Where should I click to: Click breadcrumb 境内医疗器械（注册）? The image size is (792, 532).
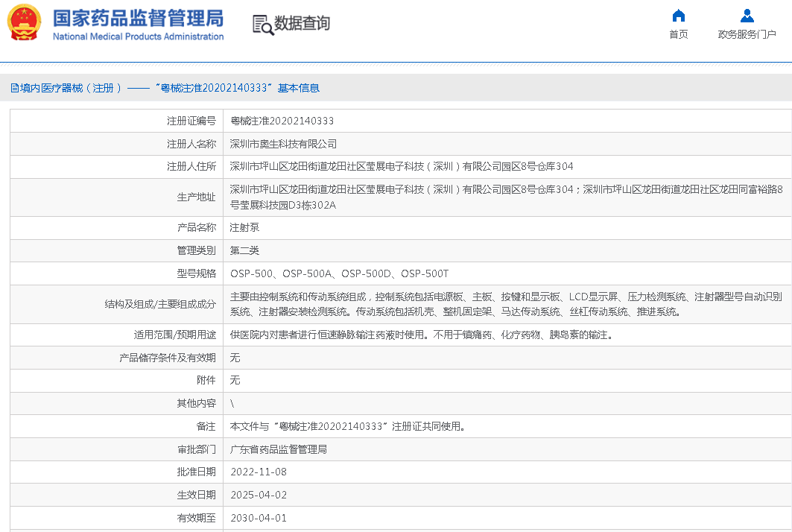click(72, 89)
